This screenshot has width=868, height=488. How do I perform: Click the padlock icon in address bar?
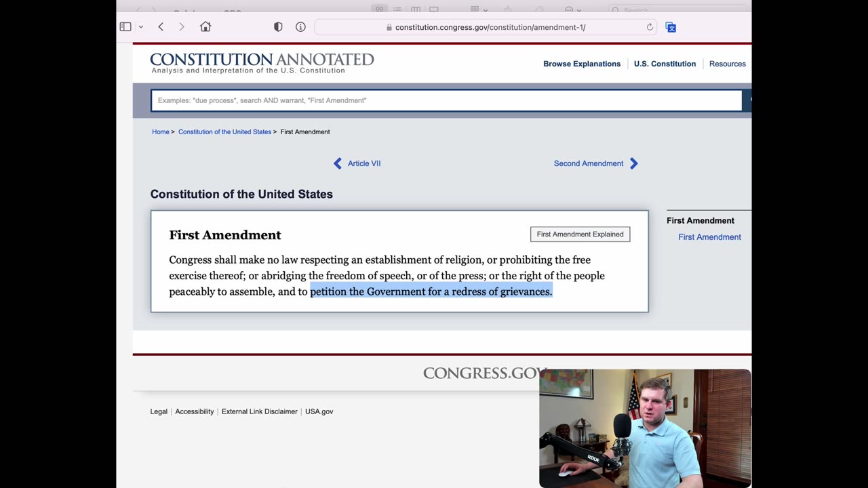tap(389, 28)
